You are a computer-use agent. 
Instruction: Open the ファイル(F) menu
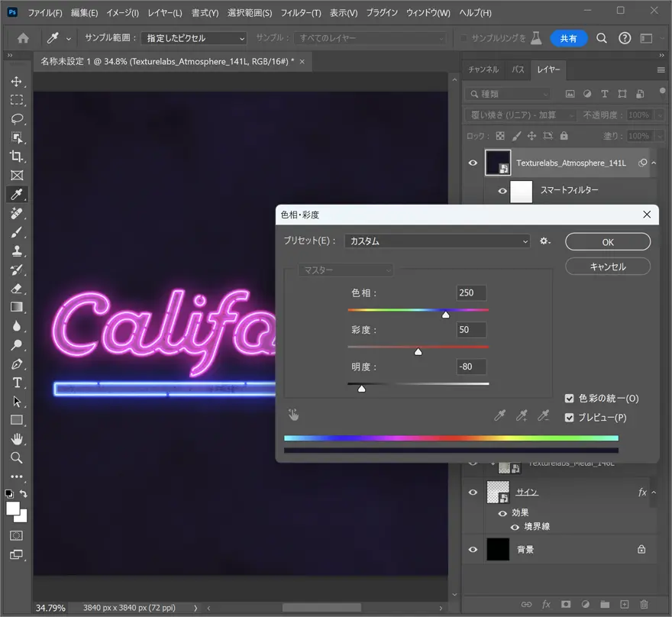[45, 13]
